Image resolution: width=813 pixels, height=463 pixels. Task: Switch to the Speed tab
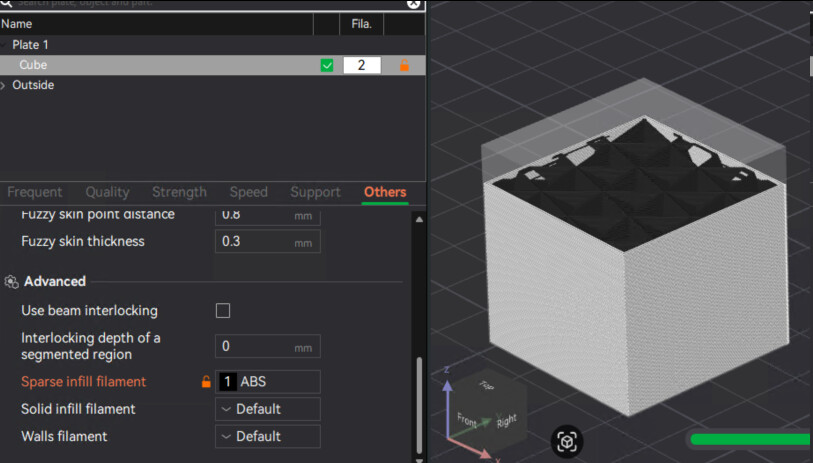[x=249, y=192]
